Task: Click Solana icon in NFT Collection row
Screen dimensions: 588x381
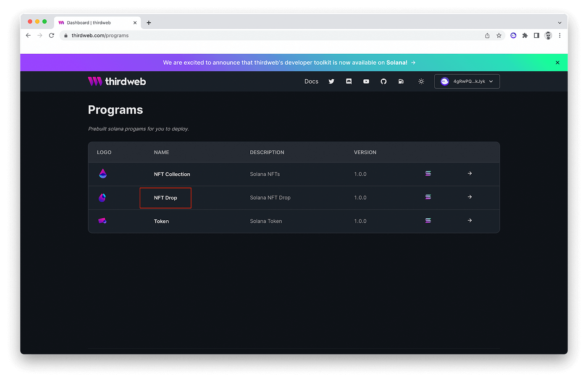Action: coord(428,173)
